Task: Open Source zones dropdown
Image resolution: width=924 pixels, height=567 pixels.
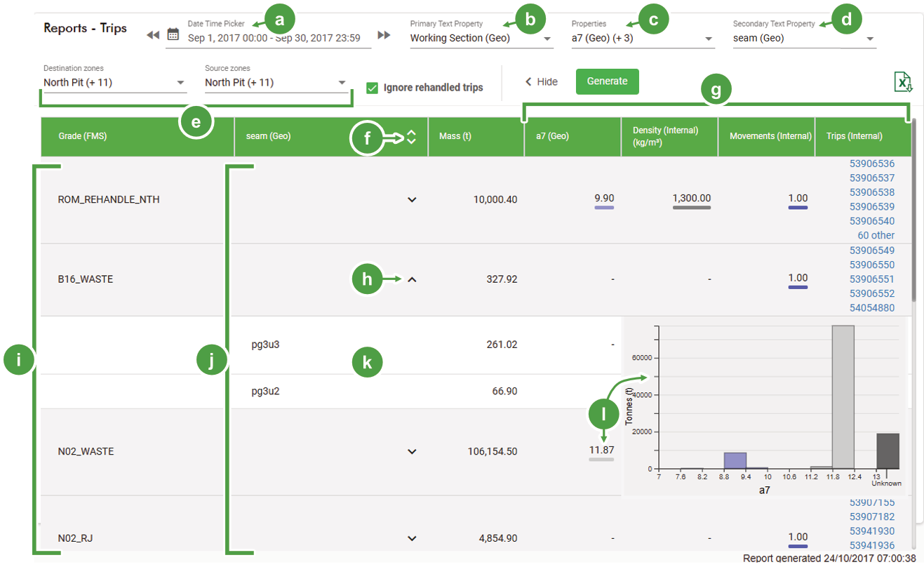Action: coord(276,83)
